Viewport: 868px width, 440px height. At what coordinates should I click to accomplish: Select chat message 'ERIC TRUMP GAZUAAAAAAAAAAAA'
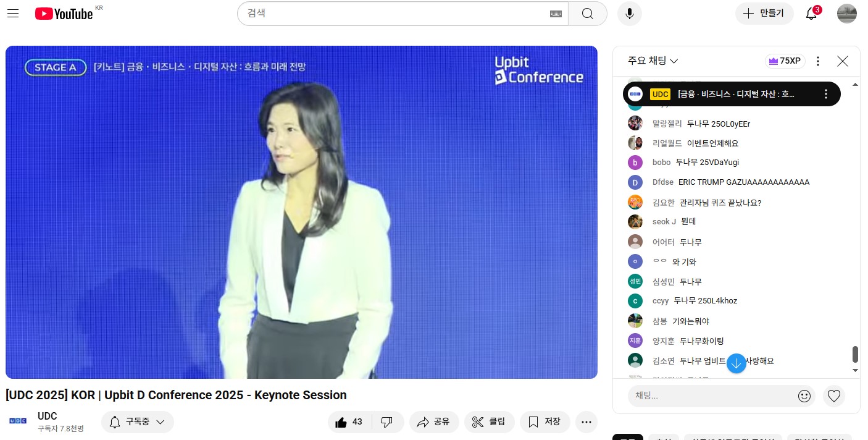click(744, 182)
